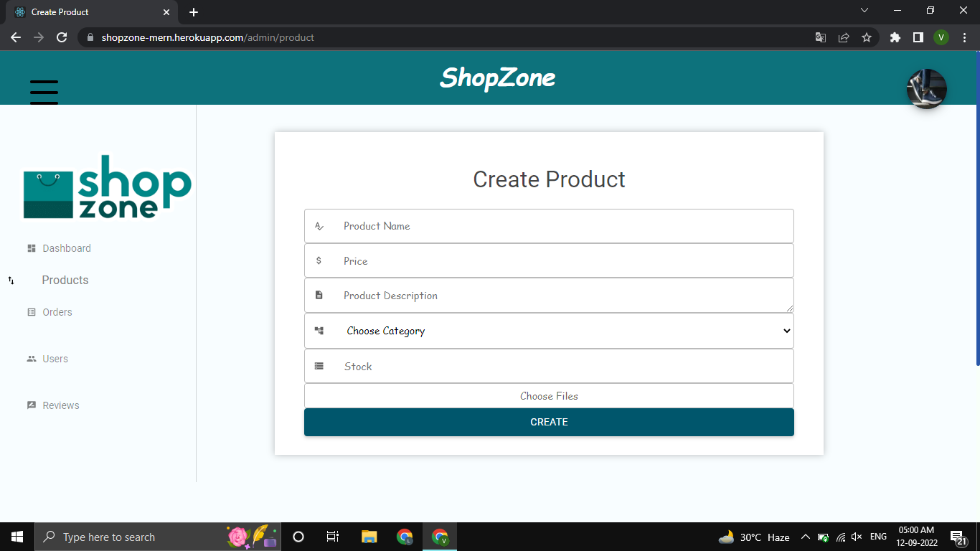Expand the Chrome browser menu
The width and height of the screenshot is (980, 551).
pos(964,37)
